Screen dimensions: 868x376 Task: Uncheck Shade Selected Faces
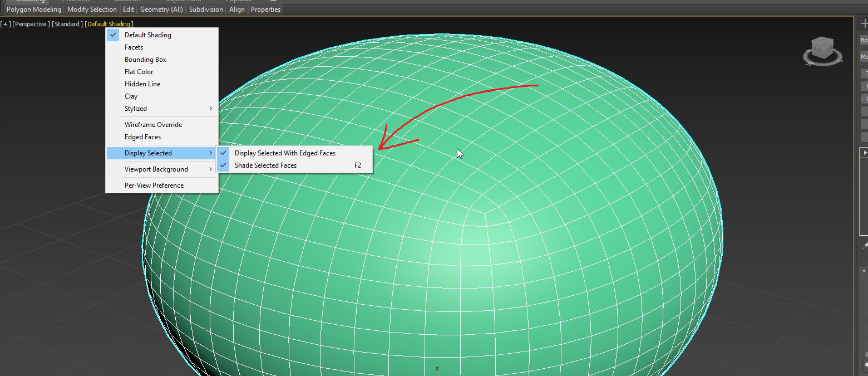pyautogui.click(x=265, y=165)
